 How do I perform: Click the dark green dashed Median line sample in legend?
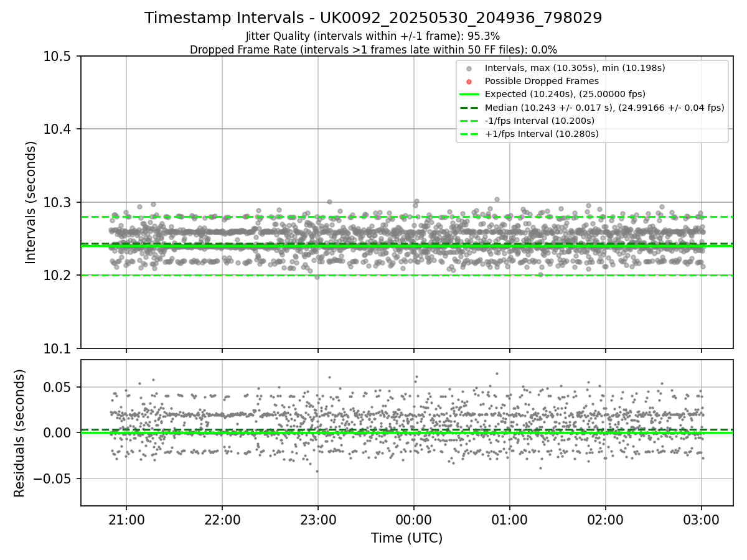click(x=469, y=107)
